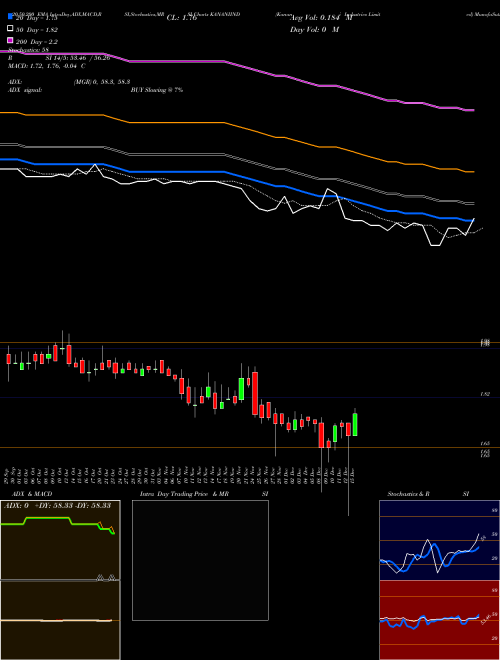Open the empty intraday trading price panel

200,560
